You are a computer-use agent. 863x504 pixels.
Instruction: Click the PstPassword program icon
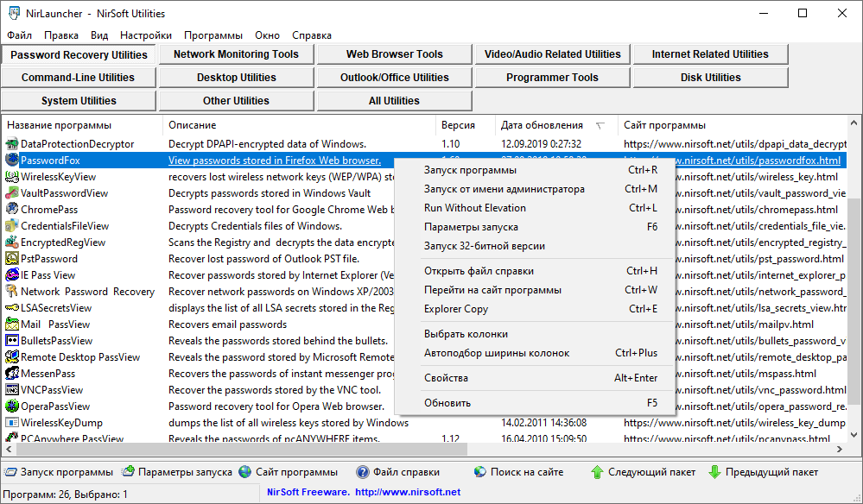pyautogui.click(x=11, y=259)
